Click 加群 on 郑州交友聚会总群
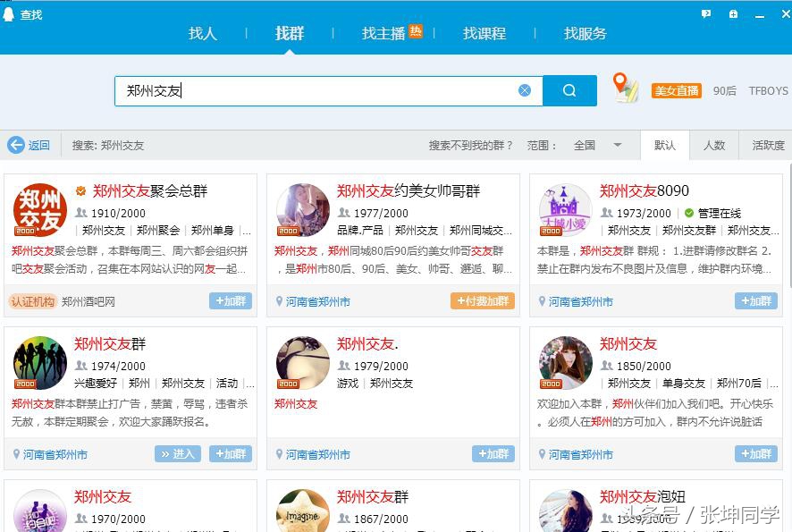This screenshot has width=792, height=532. [230, 301]
